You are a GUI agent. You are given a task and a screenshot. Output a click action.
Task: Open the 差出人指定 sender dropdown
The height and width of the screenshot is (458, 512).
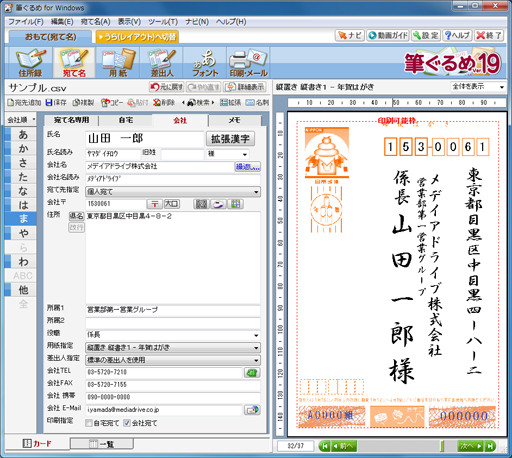(x=173, y=360)
